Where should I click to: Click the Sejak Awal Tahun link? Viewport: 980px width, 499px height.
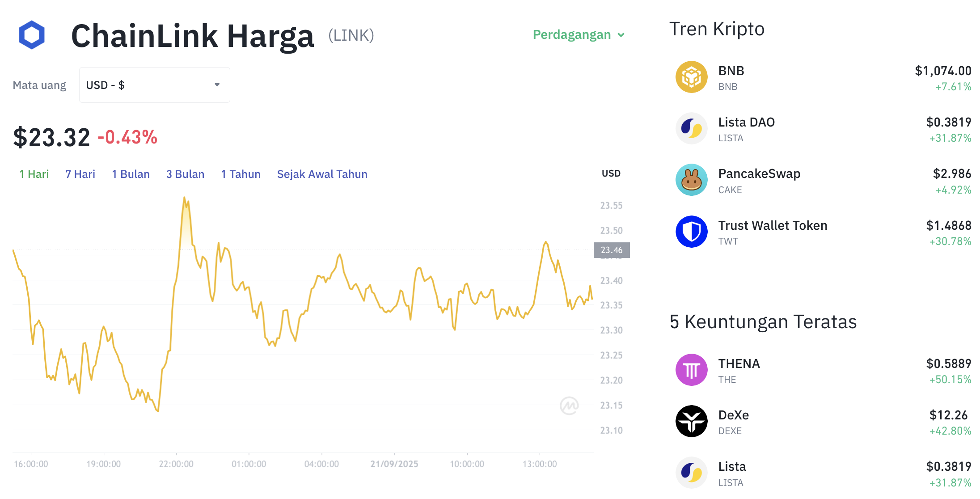pyautogui.click(x=322, y=174)
